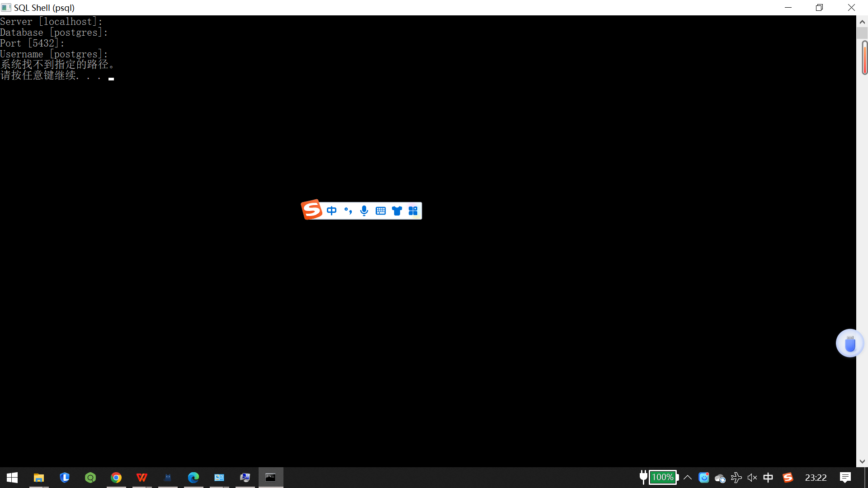Expand hidden system tray icons chevron

click(688, 478)
